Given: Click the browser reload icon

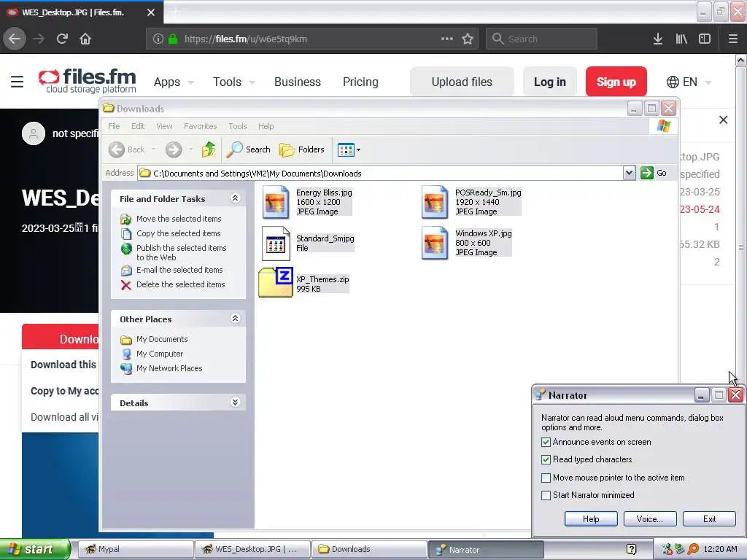Looking at the screenshot, I should 62,39.
